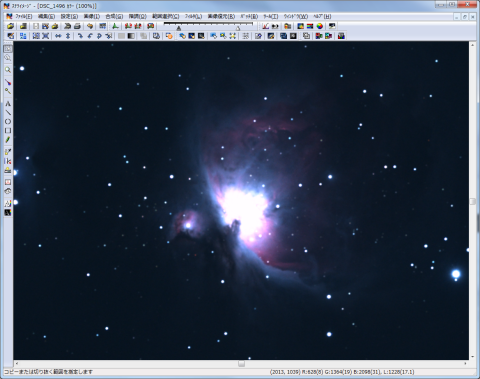This screenshot has width=480, height=379.
Task: Select the text A tool
Action: [8, 104]
